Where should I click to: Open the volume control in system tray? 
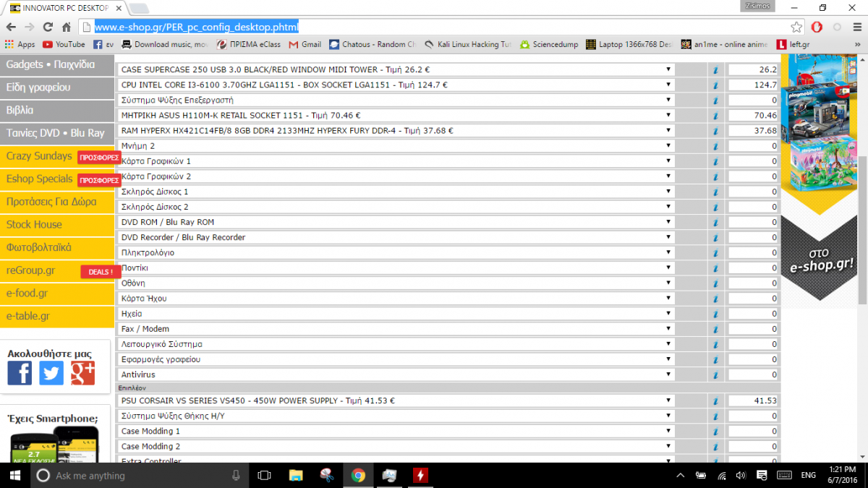(x=741, y=475)
